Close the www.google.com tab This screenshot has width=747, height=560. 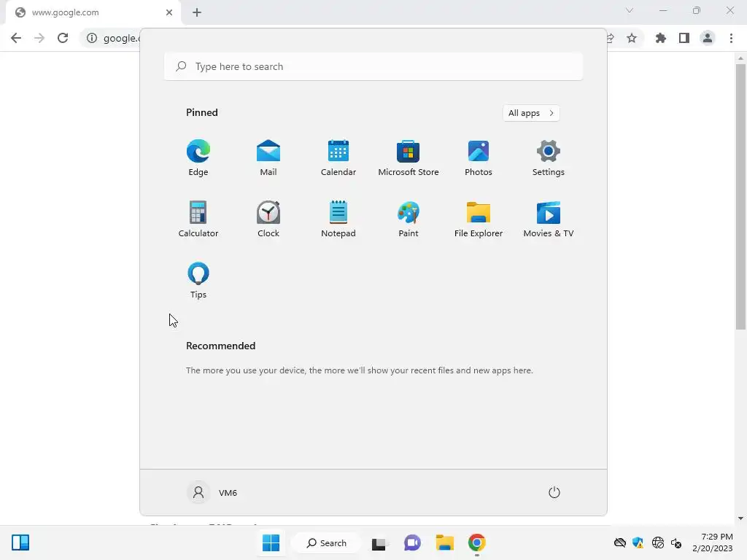click(169, 12)
